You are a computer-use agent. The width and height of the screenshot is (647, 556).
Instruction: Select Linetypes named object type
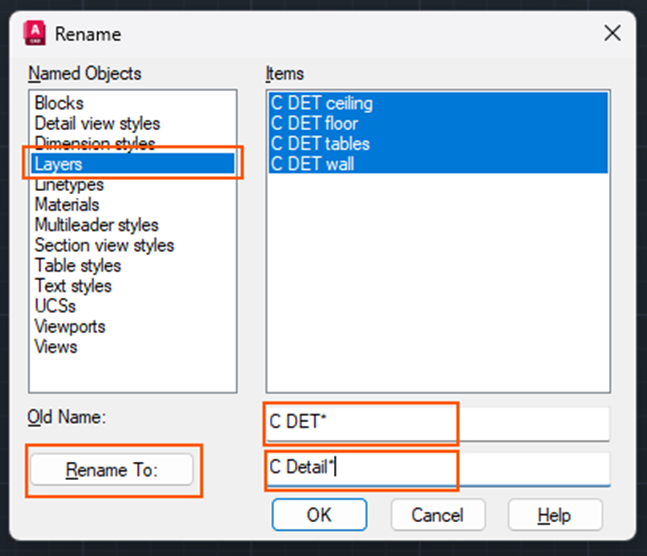tap(69, 184)
